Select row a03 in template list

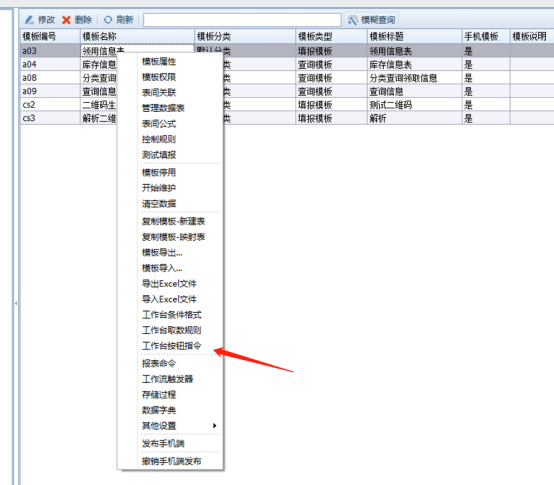pos(50,51)
